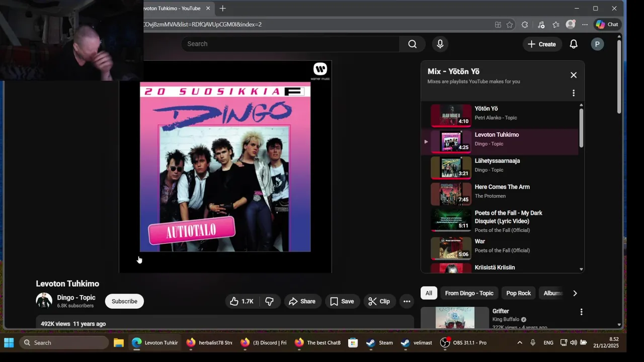Switch to the Discord Firefox window
The width and height of the screenshot is (644, 362).
point(263,343)
